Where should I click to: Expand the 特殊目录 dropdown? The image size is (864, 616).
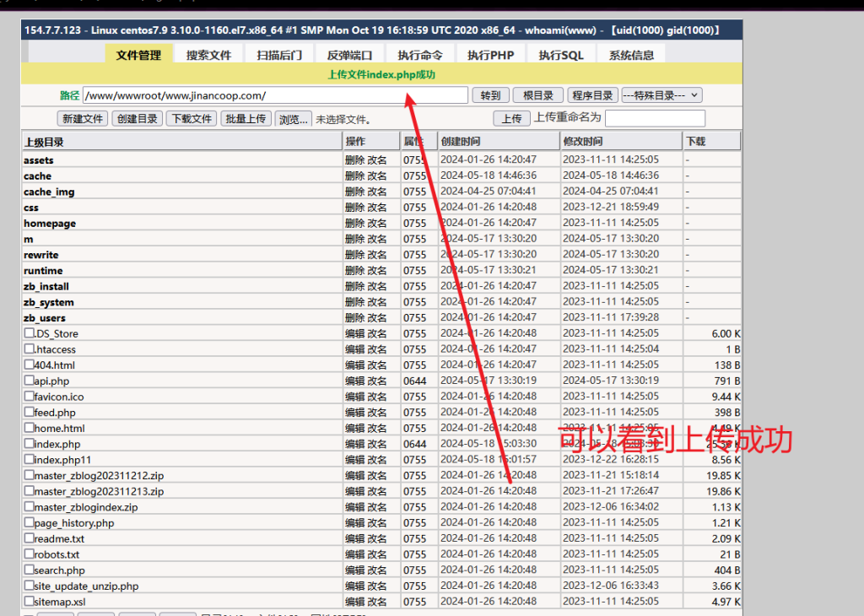pyautogui.click(x=661, y=95)
